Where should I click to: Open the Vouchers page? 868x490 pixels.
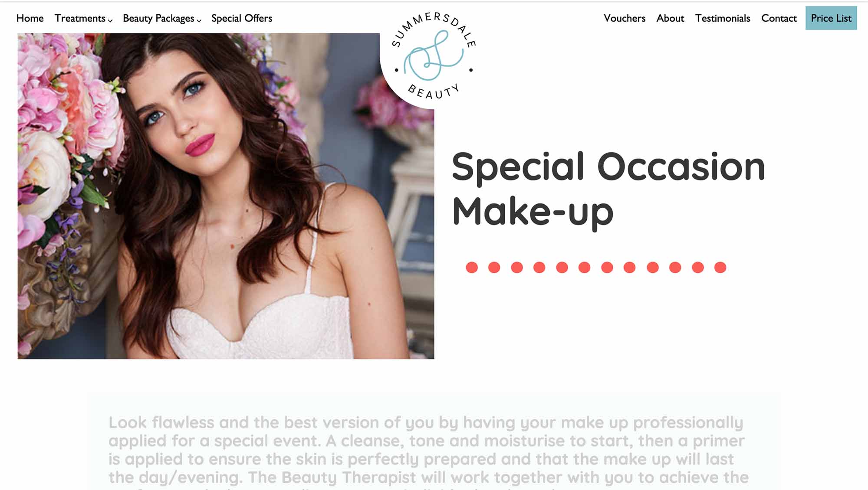click(x=625, y=18)
